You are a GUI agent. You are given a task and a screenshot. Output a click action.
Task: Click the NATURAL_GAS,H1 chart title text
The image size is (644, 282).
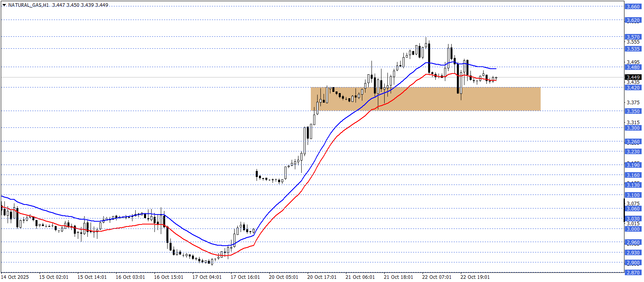[29, 5]
